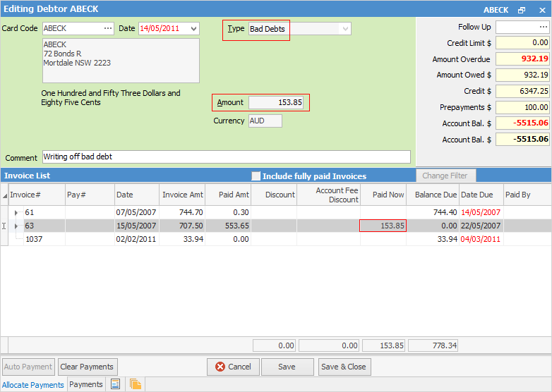Viewport: 552px width, 392px height.
Task: Sort by the Balance Due column header
Action: [433, 195]
